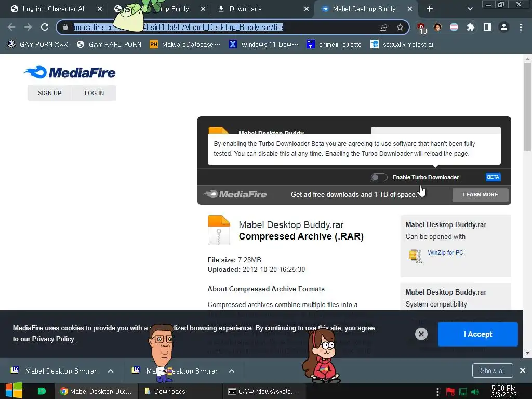Click the SIGN UP button
The height and width of the screenshot is (399, 532).
49,93
